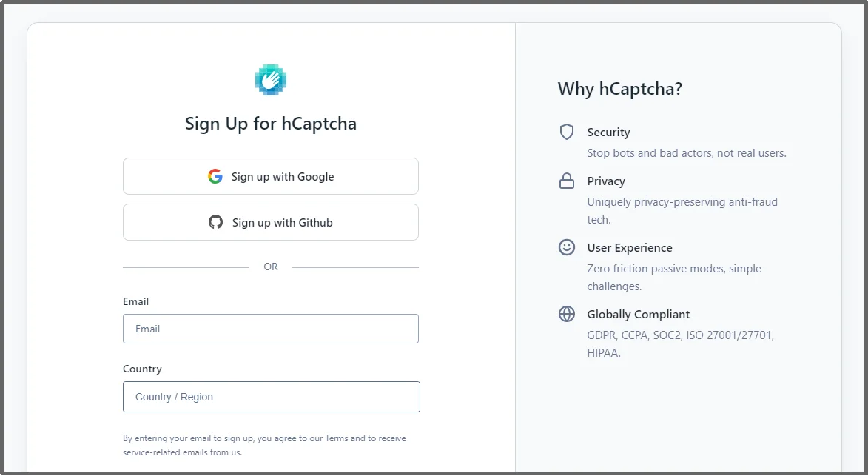Click the shield icon next to Security
Image resolution: width=868 pixels, height=476 pixels.
pyautogui.click(x=566, y=132)
